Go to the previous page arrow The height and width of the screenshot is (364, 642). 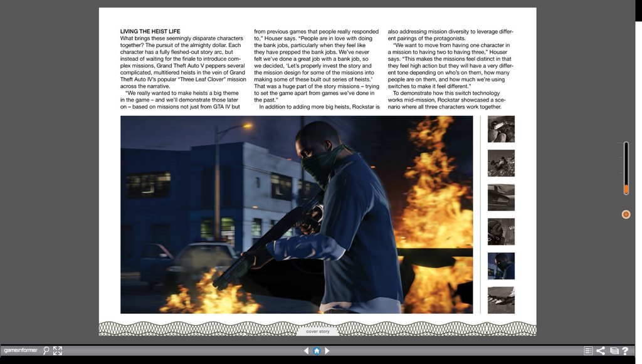coord(306,351)
